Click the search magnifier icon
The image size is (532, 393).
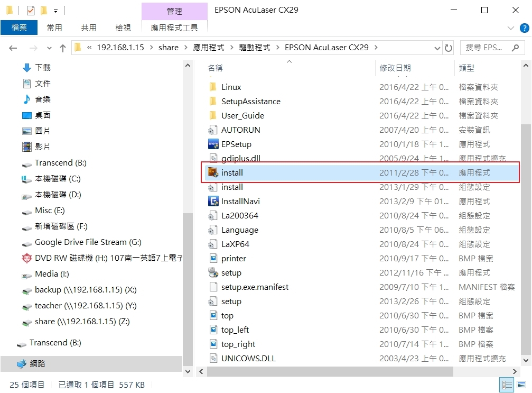click(516, 48)
